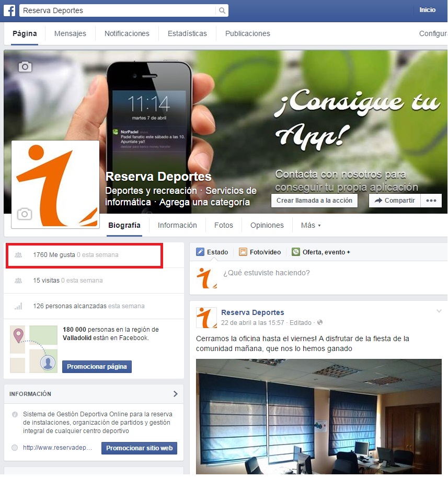Viewport: 448px width, 490px height.
Task: Click the Promocionar página button
Action: [x=97, y=366]
